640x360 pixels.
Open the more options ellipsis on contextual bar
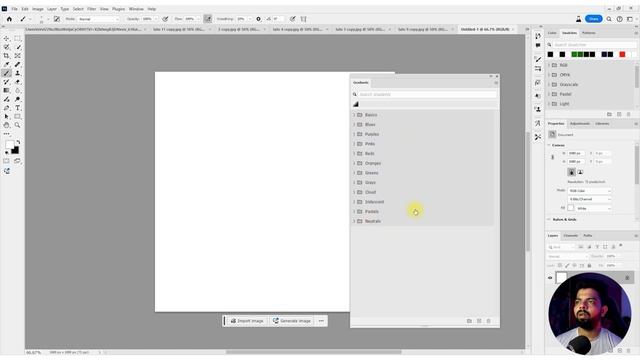tap(321, 321)
